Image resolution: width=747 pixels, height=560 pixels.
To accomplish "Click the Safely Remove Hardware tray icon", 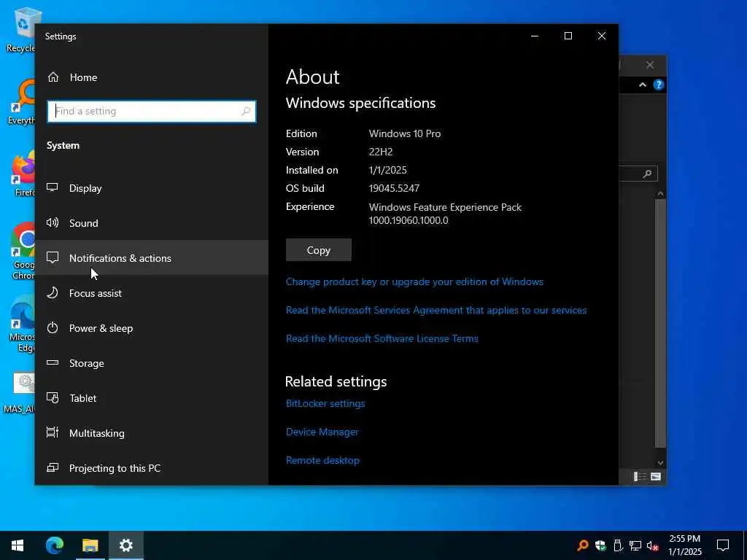I will tap(618, 545).
